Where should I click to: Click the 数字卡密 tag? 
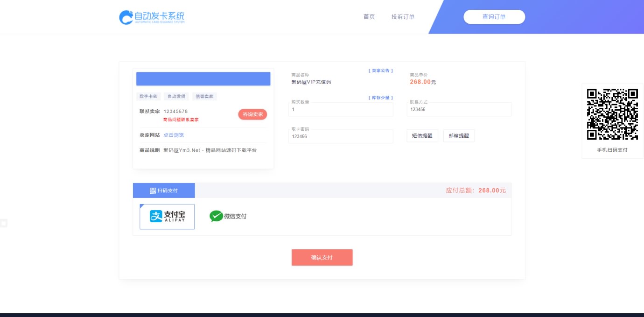[148, 96]
